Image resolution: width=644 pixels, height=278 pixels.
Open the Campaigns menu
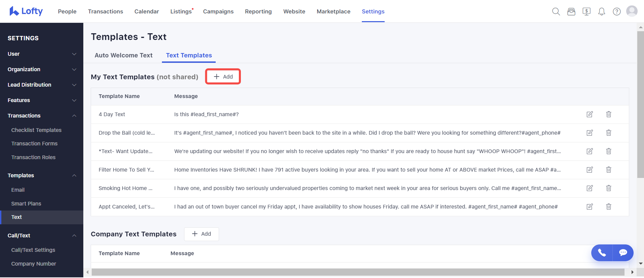pos(218,11)
